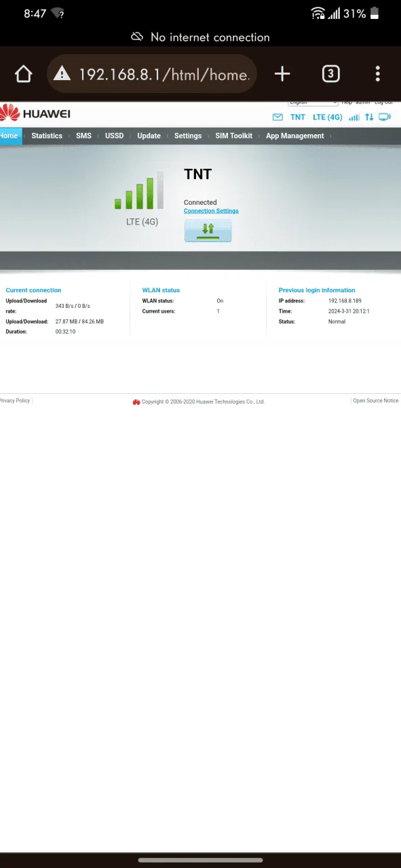Click the admin user link
The image size is (401, 868).
[x=363, y=102]
